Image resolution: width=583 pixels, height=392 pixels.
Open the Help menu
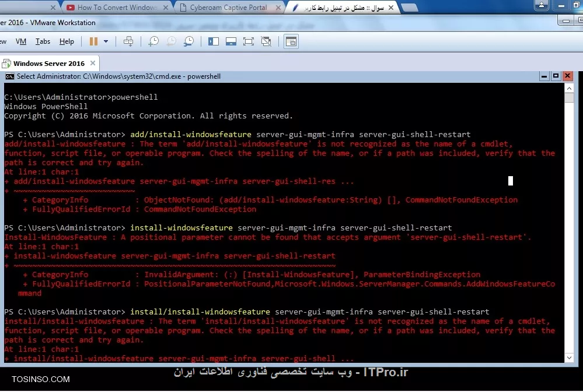coord(67,41)
